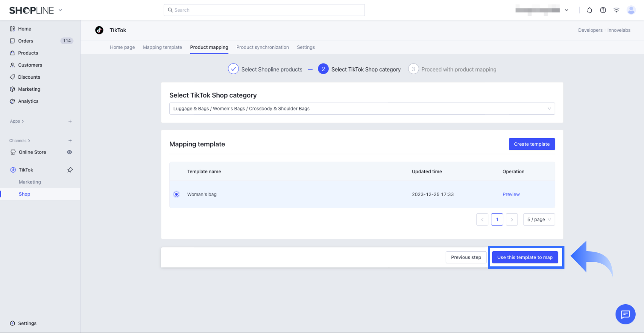Open the user profile avatar

click(631, 10)
